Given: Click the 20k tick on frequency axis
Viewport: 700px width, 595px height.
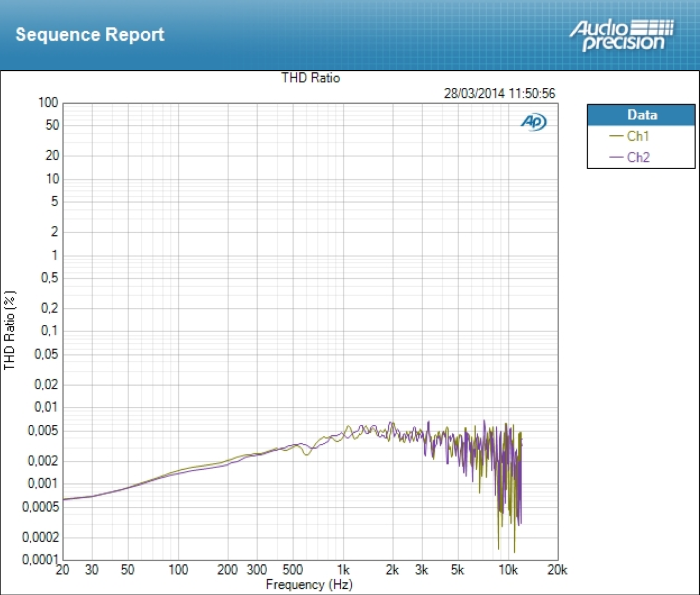Looking at the screenshot, I should point(557,570).
